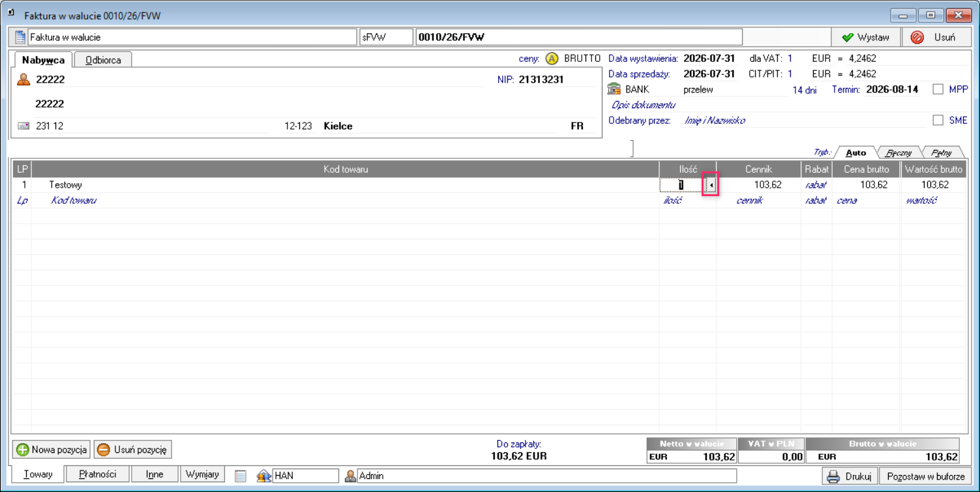Image resolution: width=980 pixels, height=492 pixels.
Task: Click the 'cennik' placeholder in the new row
Action: pos(750,201)
